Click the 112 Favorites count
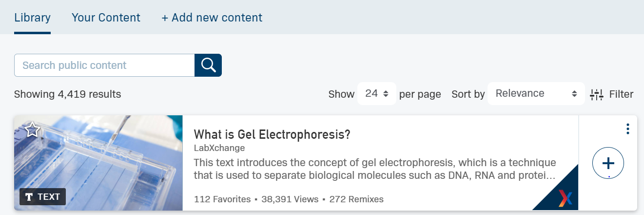644x215 pixels. (x=222, y=199)
